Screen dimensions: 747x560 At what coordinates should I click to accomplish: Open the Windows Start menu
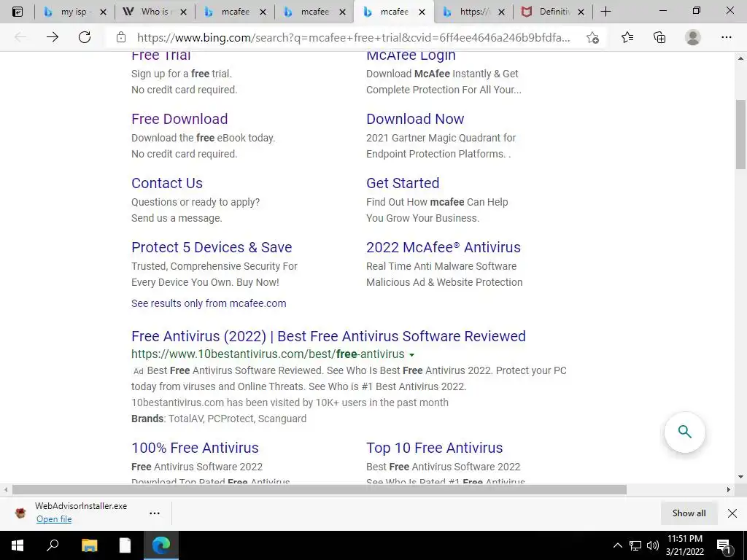click(x=18, y=545)
